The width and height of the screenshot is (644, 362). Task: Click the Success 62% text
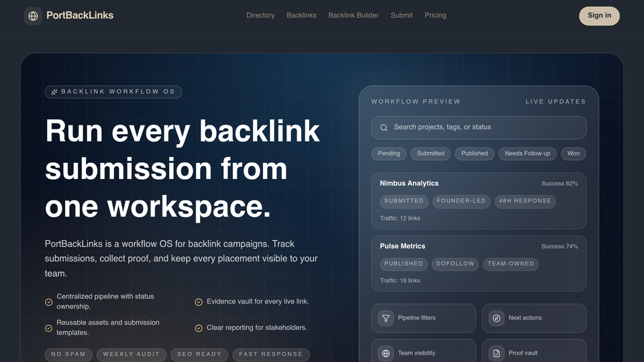pos(559,184)
